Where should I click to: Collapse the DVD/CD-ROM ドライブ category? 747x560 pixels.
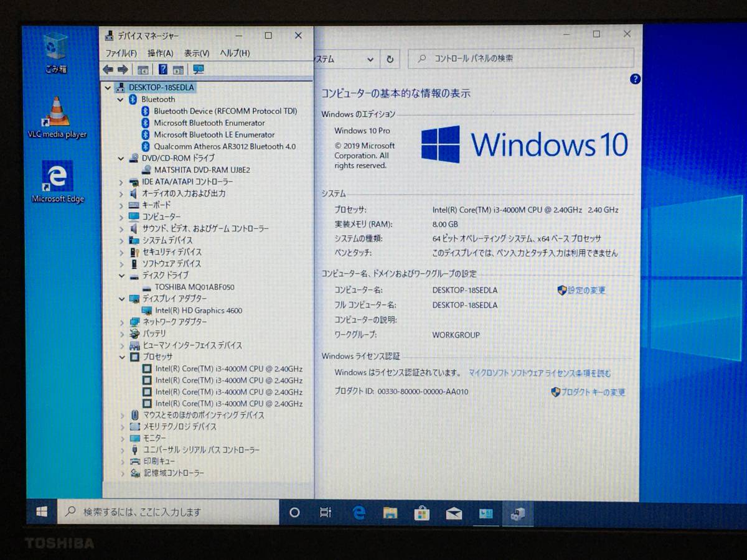click(121, 159)
